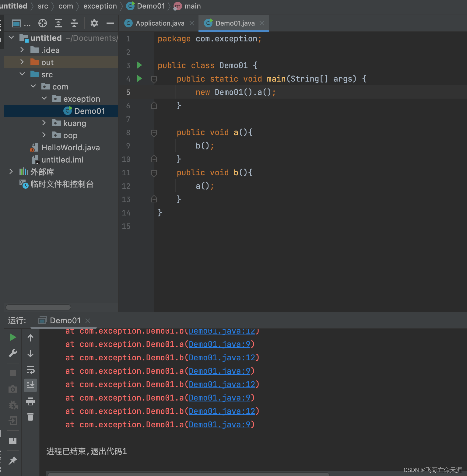Image resolution: width=467 pixels, height=476 pixels.
Task: Open project panel settings gear
Action: tap(94, 23)
